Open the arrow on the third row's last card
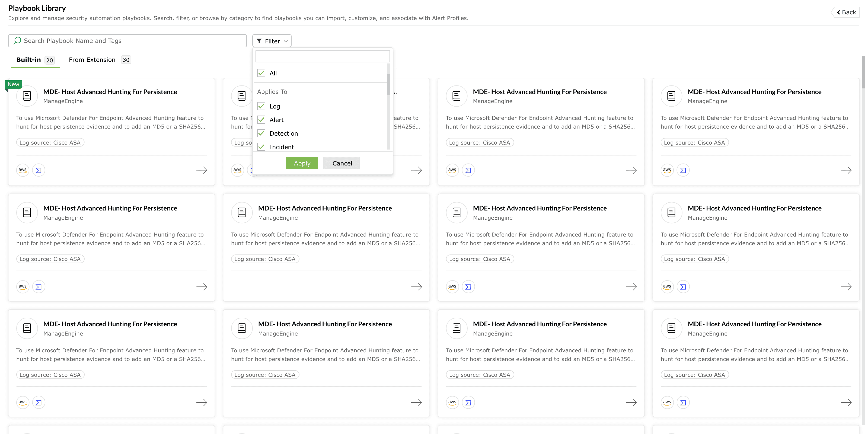 pos(846,402)
